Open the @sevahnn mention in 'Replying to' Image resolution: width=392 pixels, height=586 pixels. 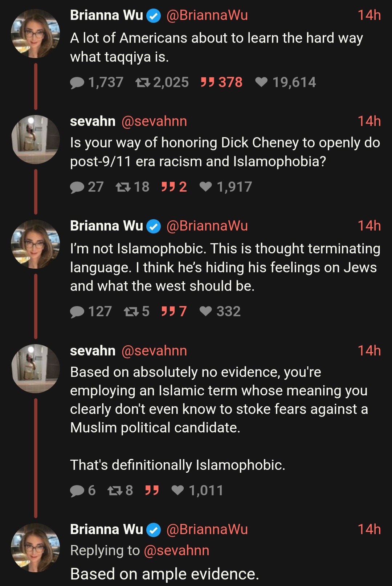(x=176, y=550)
